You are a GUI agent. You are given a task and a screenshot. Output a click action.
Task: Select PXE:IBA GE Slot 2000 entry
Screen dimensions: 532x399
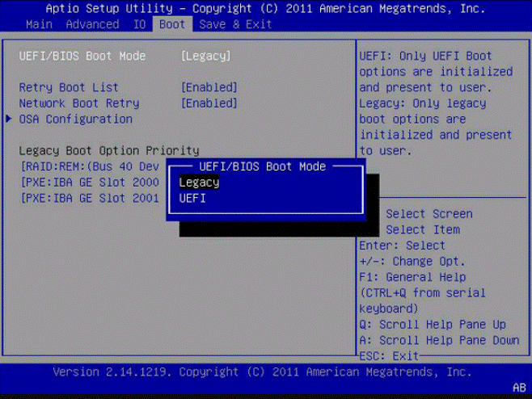[x=90, y=183]
